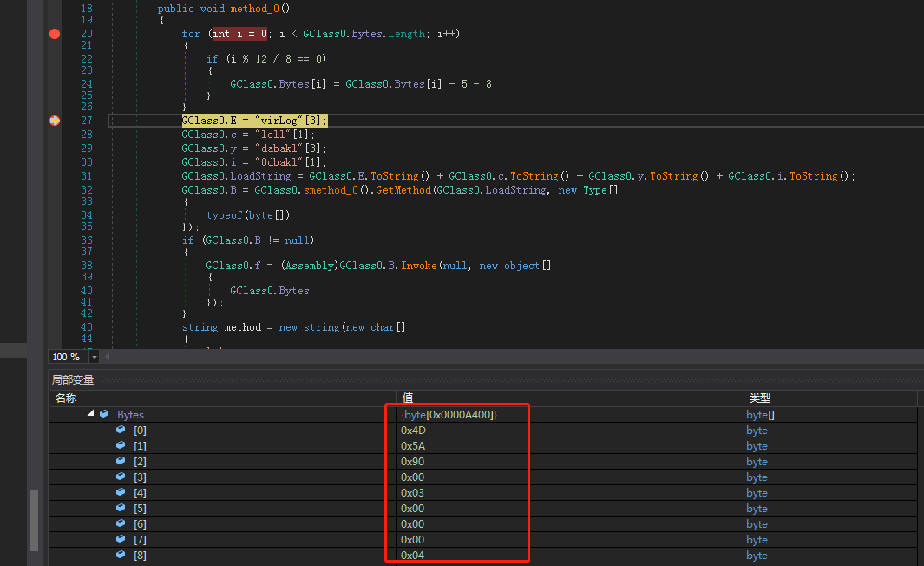This screenshot has width=924, height=566.
Task: Click the method variable on line 43
Action: (242, 327)
